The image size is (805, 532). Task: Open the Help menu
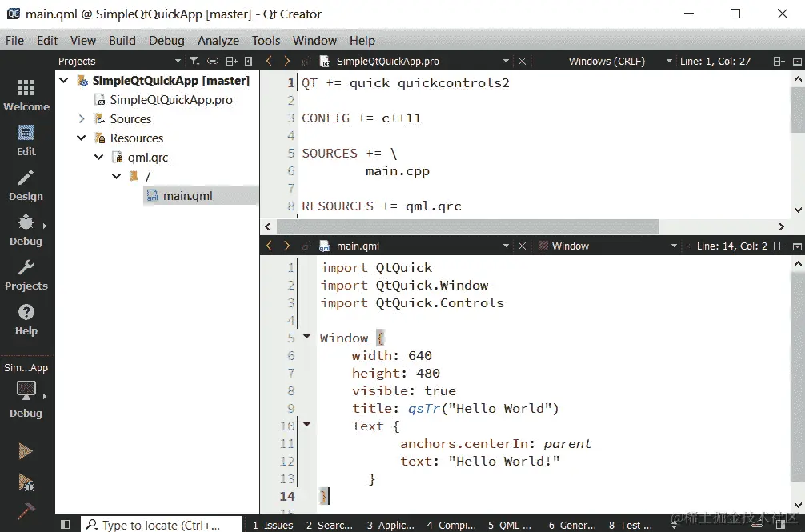[362, 41]
